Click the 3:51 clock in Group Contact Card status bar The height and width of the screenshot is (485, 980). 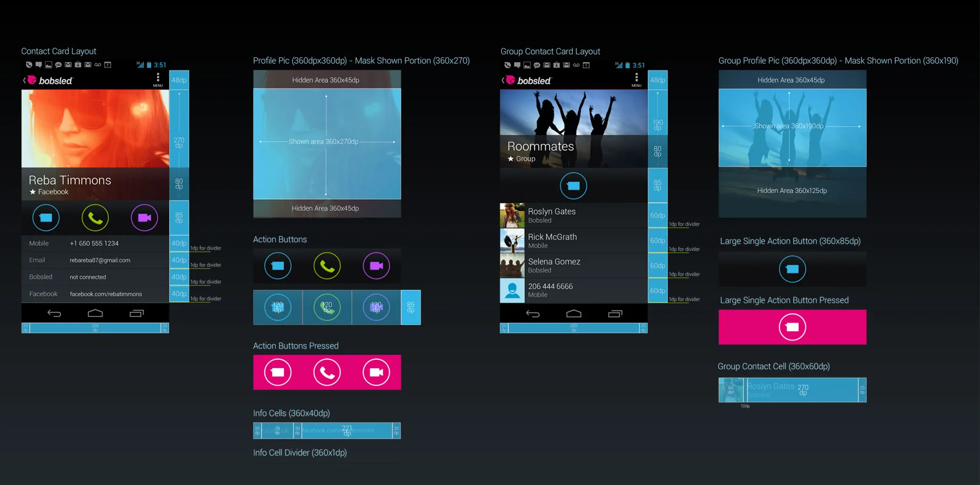point(639,65)
